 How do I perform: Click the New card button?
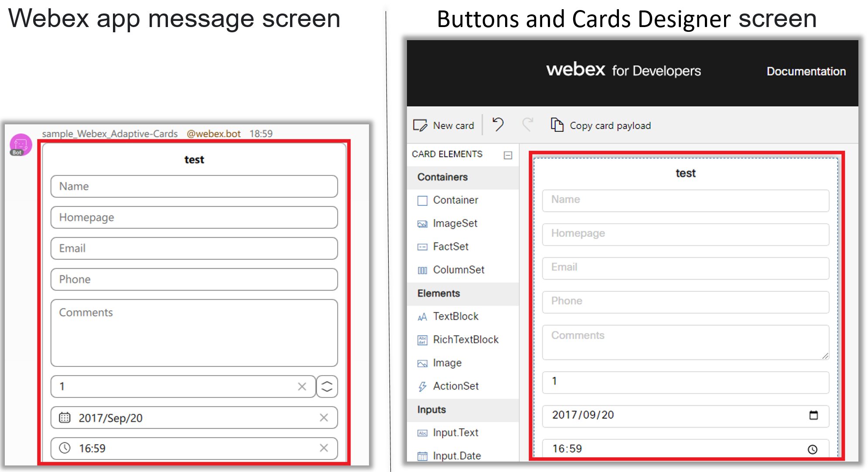[444, 126]
